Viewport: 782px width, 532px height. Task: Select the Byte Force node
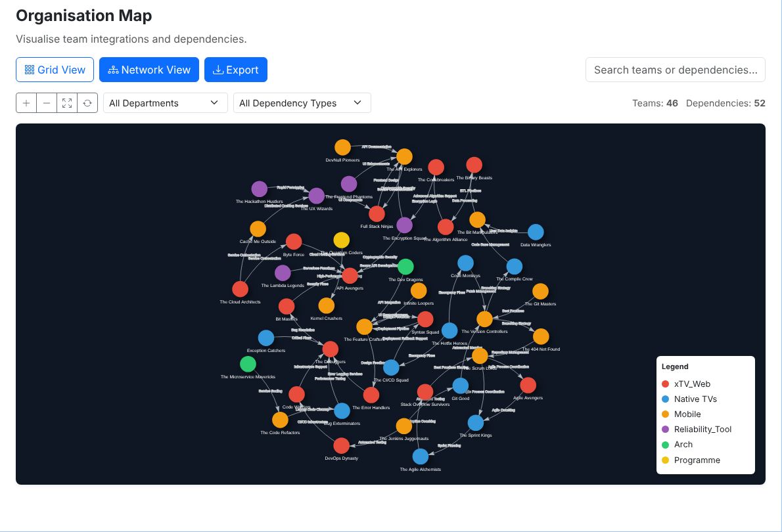click(x=294, y=242)
